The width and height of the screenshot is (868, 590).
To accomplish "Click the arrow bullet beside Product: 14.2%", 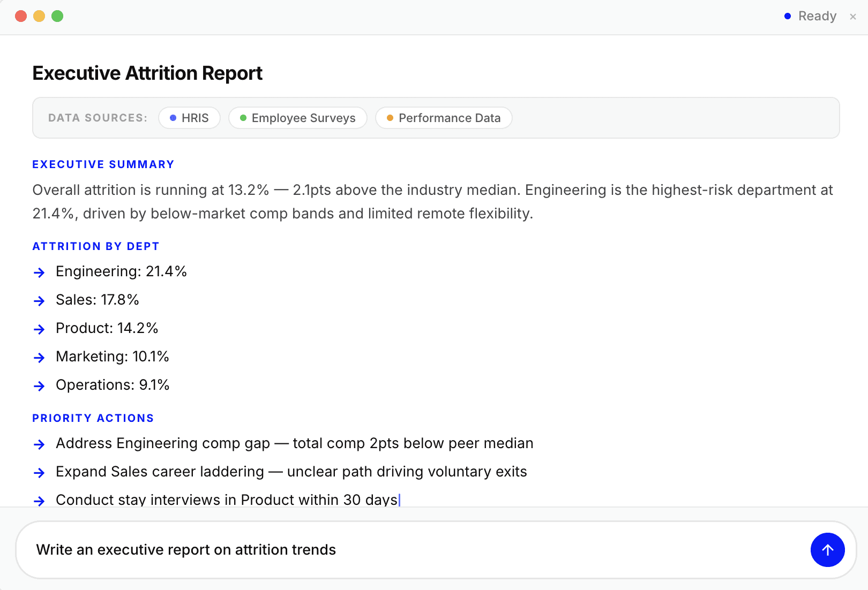I will 39,329.
